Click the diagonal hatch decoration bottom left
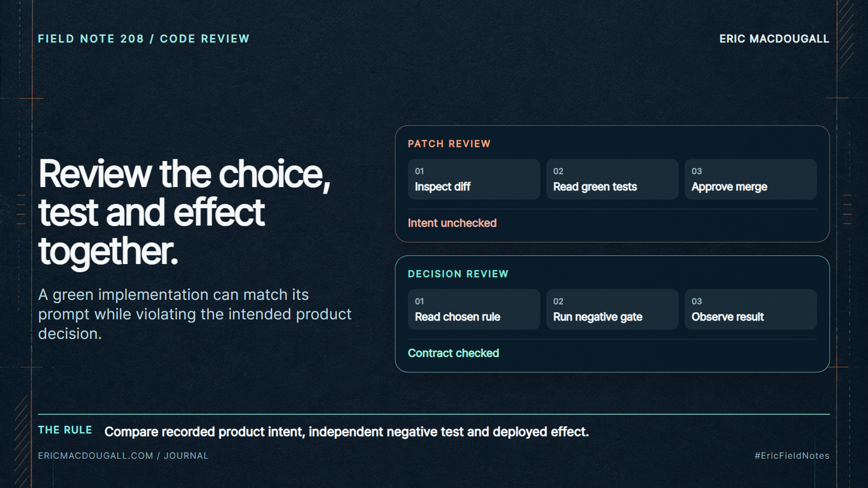 coord(22,441)
